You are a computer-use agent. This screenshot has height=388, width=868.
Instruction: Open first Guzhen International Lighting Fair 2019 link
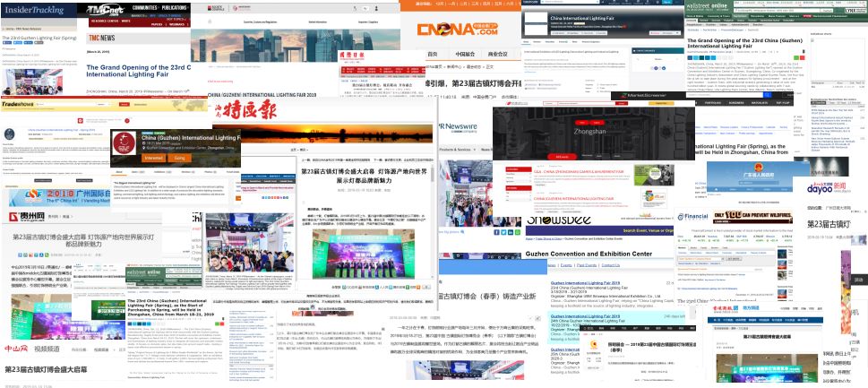coord(585,283)
